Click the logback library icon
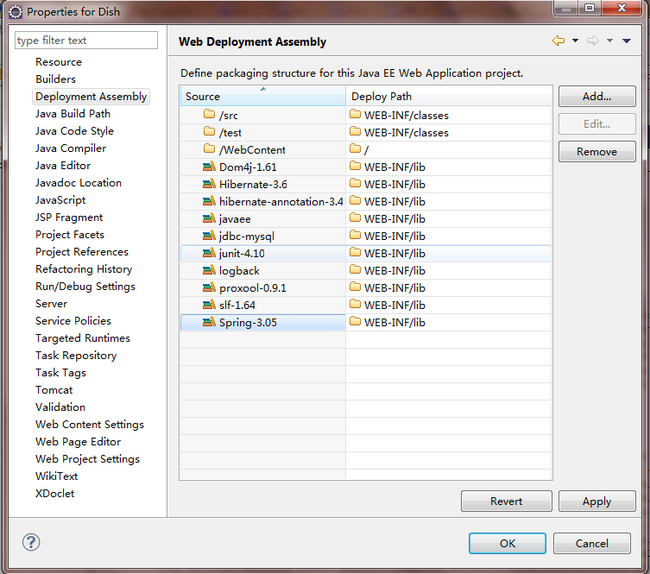 pos(209,270)
